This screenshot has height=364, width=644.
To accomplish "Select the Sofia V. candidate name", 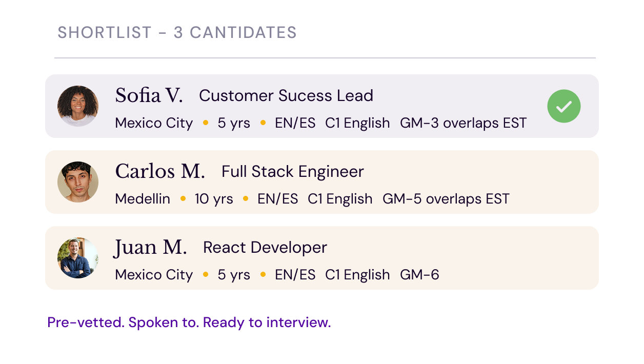I will click(149, 95).
